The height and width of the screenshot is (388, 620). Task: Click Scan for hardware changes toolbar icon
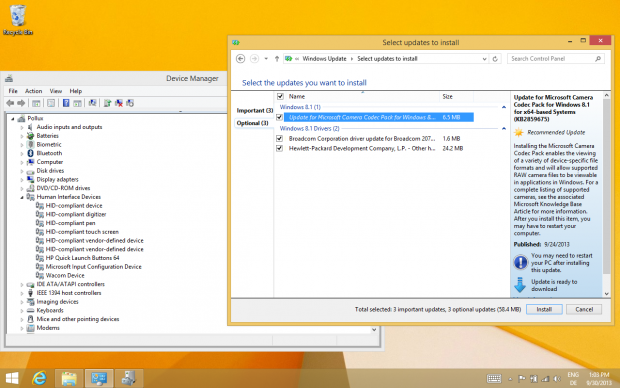(92, 103)
